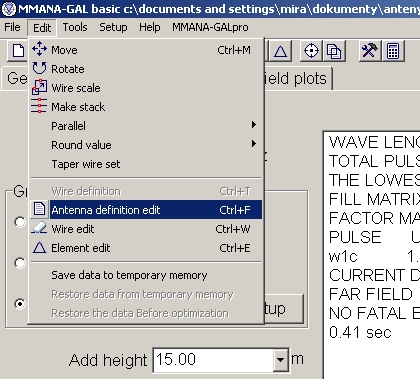420x379 pixels.
Task: Click into the Add height value field
Action: (x=214, y=360)
